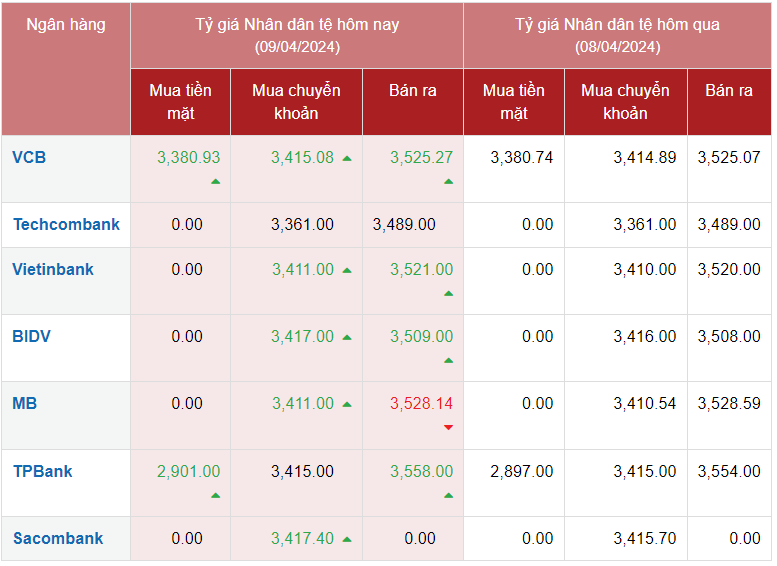This screenshot has height=566, width=777.
Task: Click the 'Ngân hàng' column header
Action: (x=66, y=24)
